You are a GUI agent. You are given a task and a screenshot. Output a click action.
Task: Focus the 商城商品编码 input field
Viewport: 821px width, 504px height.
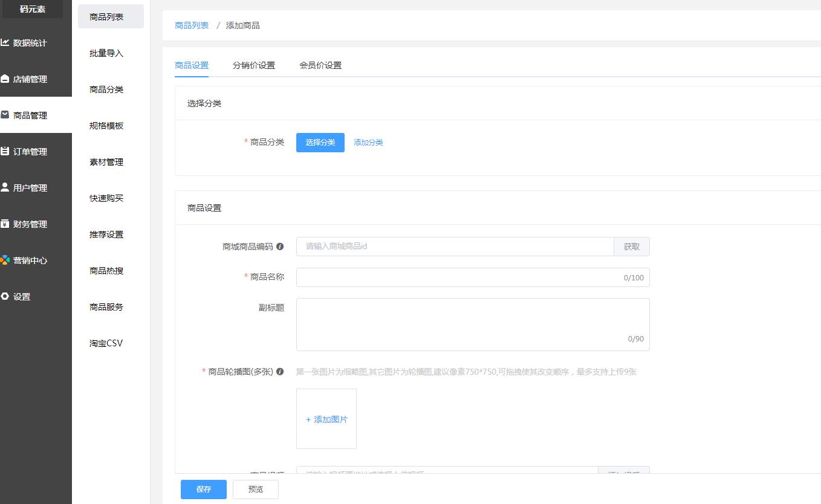[455, 247]
